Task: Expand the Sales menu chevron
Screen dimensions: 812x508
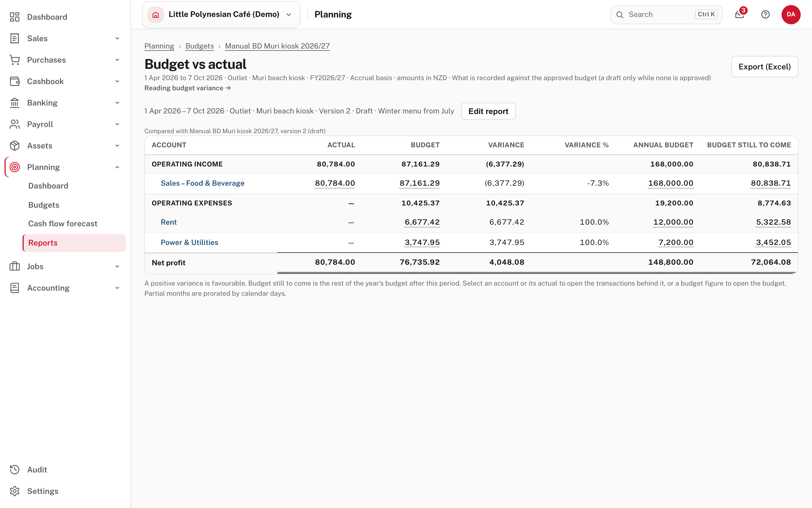Action: pos(118,38)
